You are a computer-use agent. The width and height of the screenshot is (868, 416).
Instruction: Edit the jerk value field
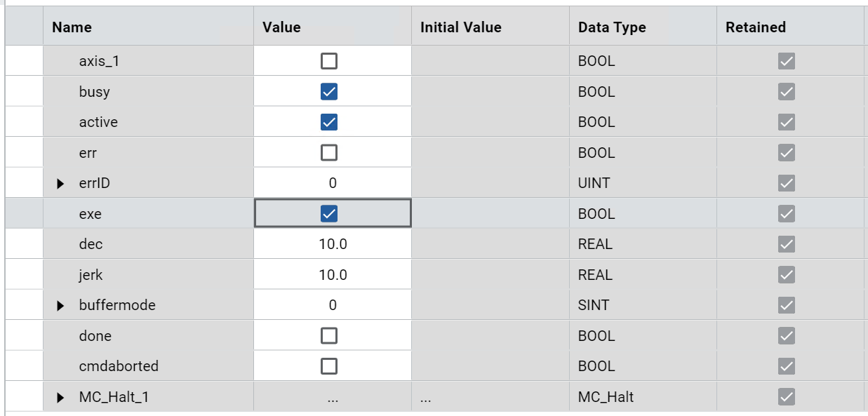(x=333, y=275)
